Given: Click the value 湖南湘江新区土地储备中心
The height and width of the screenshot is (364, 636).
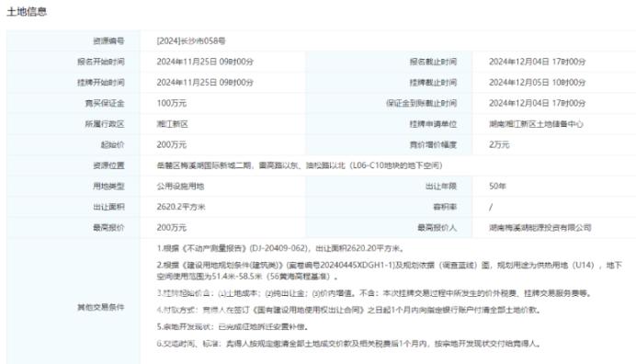Looking at the screenshot, I should point(536,124).
